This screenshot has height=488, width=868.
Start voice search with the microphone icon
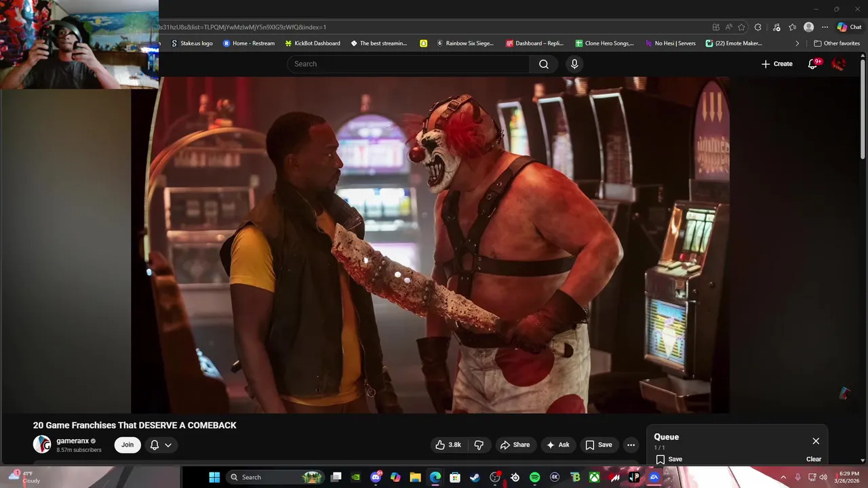click(x=574, y=64)
